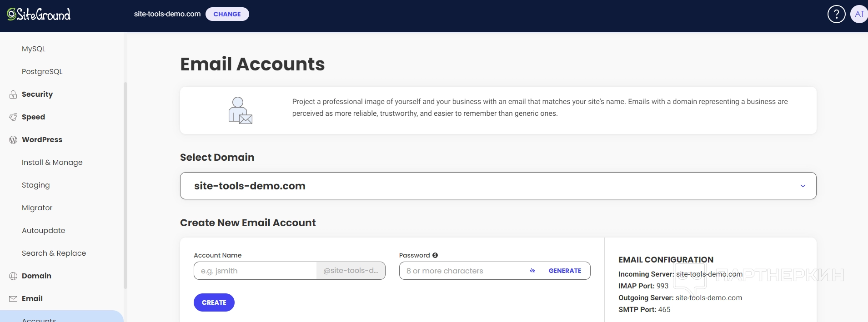This screenshot has height=322, width=868.
Task: Go to Install & Manage
Action: (x=52, y=163)
